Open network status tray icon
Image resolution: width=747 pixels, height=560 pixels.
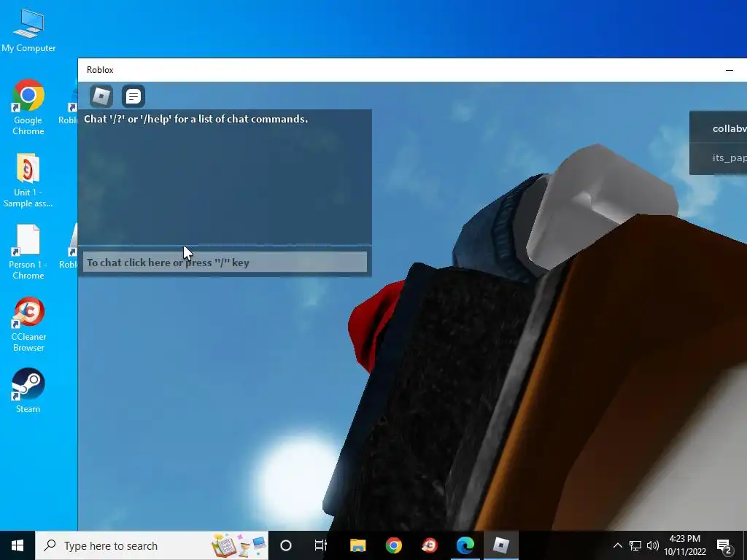(635, 545)
